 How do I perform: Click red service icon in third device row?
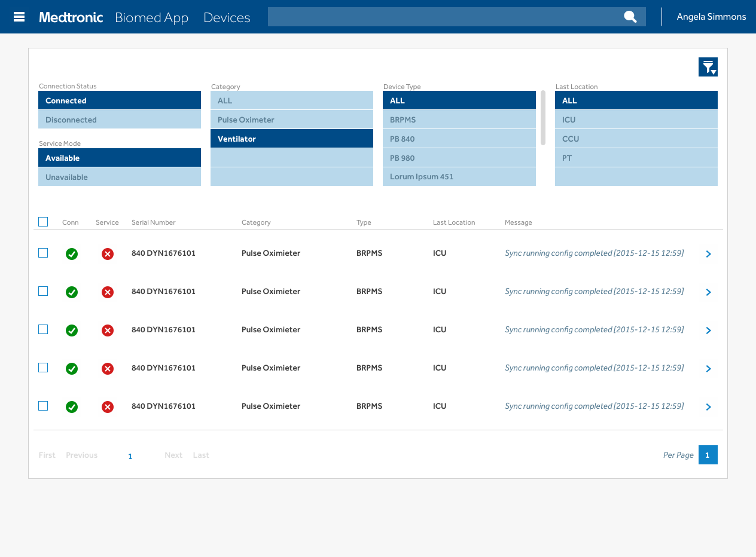pos(108,330)
